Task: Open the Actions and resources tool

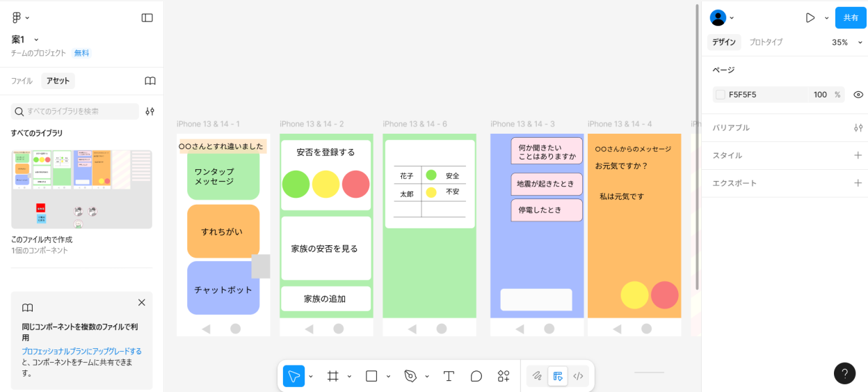Action: tap(504, 376)
